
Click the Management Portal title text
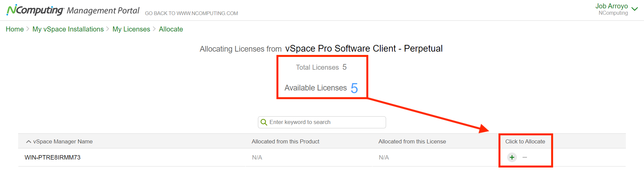click(103, 11)
